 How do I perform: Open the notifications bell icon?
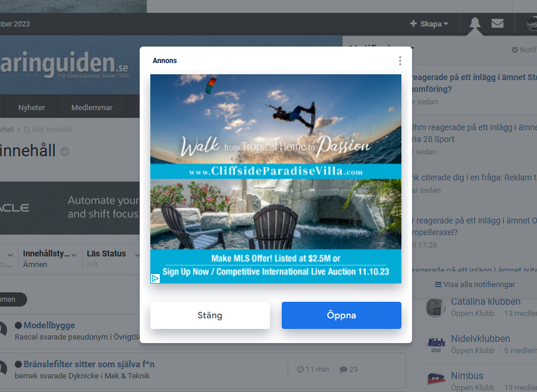[x=475, y=23]
